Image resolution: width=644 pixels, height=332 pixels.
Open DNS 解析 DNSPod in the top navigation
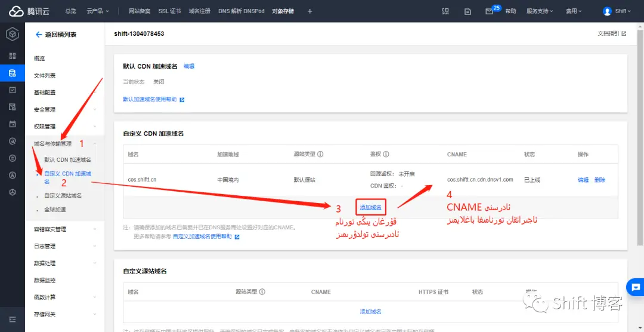click(241, 11)
